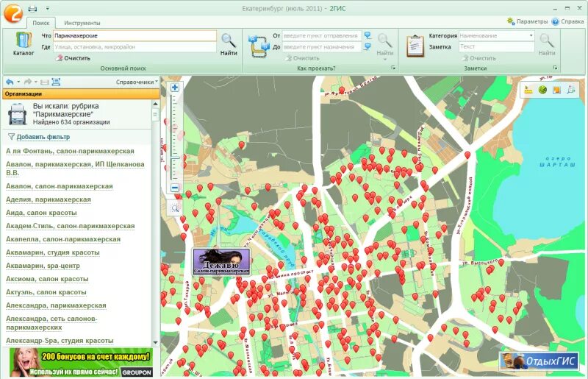This screenshot has height=379, width=588.
Task: Open the 2GIS orange application menu button
Action: point(13,12)
